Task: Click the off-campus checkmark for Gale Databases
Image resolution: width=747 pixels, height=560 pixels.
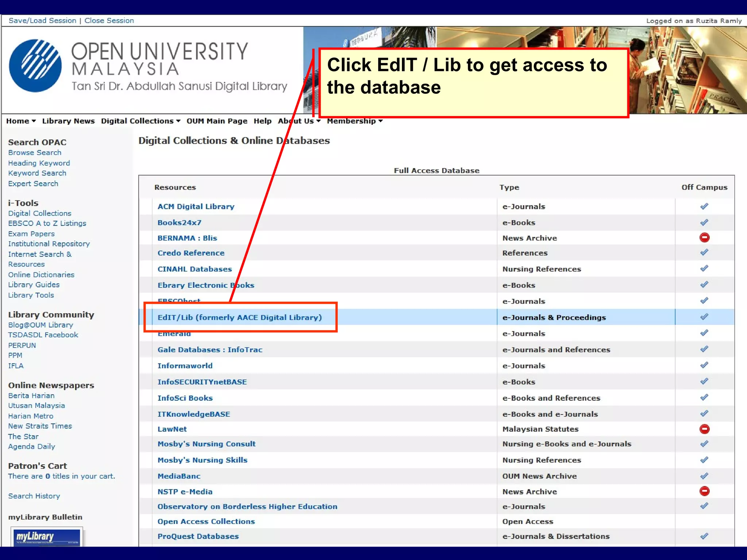Action: (704, 349)
